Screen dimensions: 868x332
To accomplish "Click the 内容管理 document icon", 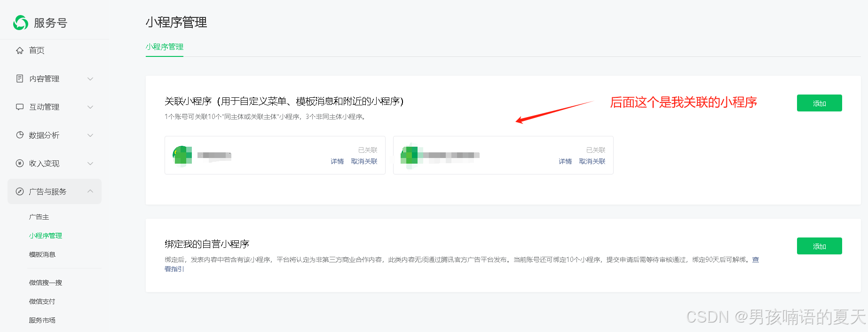I will click(x=20, y=79).
